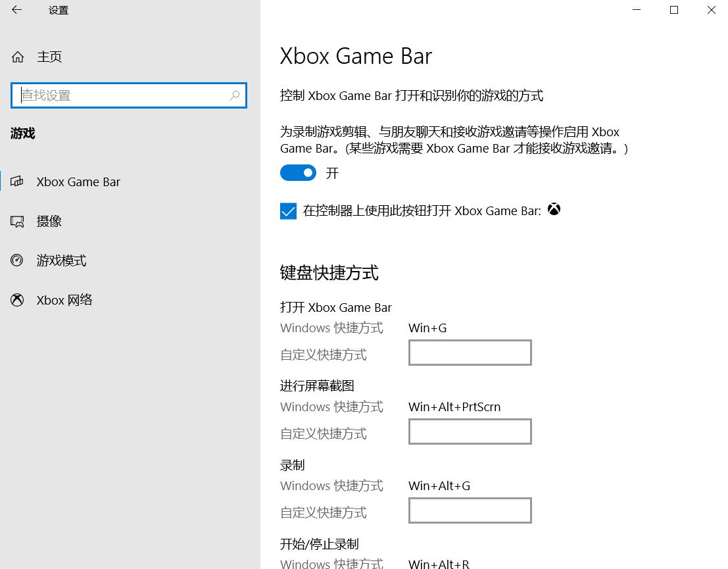Open the 主页 home page
Screen dimensions: 728x569
[x=36, y=57]
